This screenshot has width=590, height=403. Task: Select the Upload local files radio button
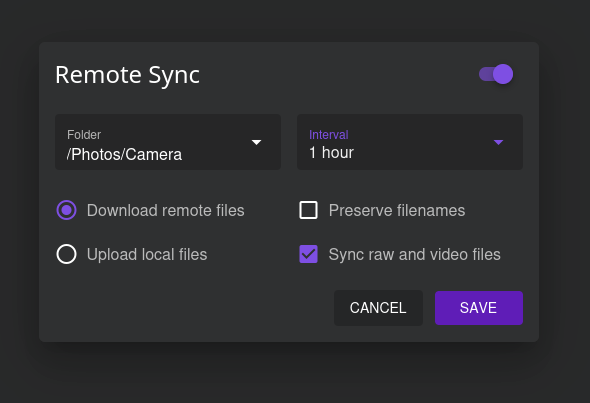[x=67, y=254]
